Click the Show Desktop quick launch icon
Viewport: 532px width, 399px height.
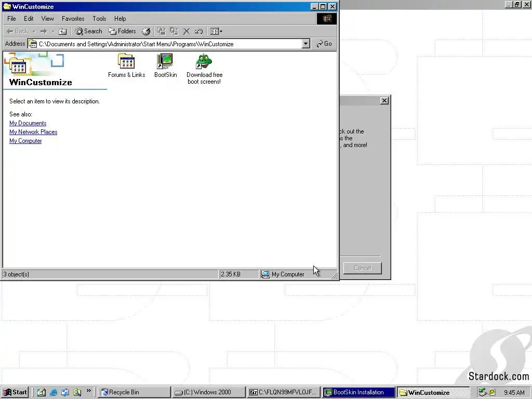click(42, 392)
